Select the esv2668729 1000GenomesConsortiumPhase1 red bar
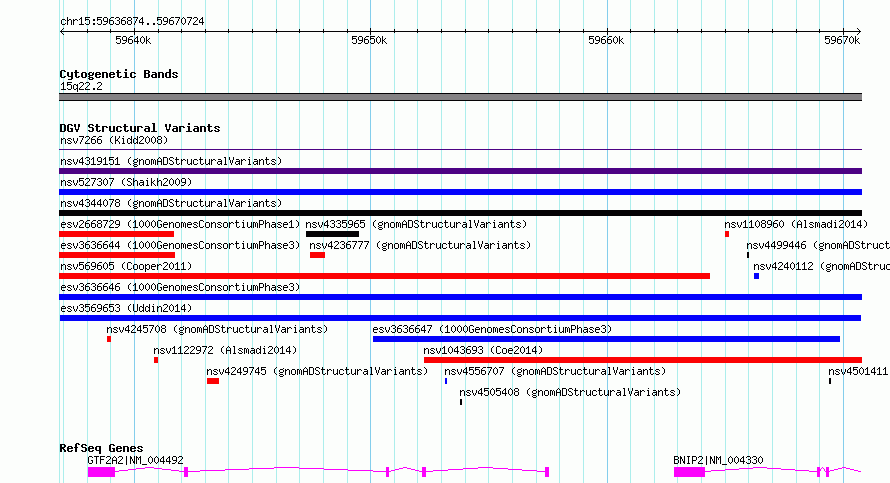The width and height of the screenshot is (890, 483). 116,234
